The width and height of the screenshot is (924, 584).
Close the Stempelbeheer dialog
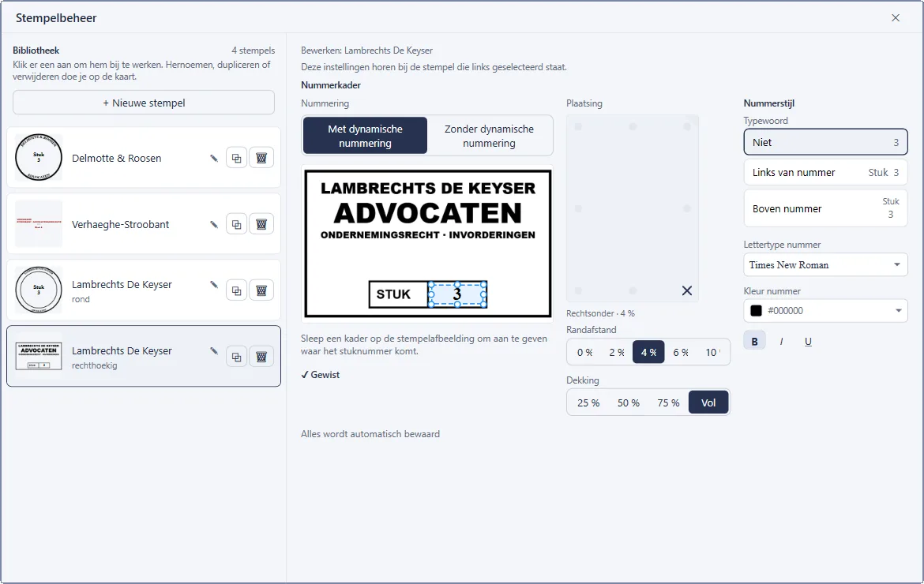[896, 18]
